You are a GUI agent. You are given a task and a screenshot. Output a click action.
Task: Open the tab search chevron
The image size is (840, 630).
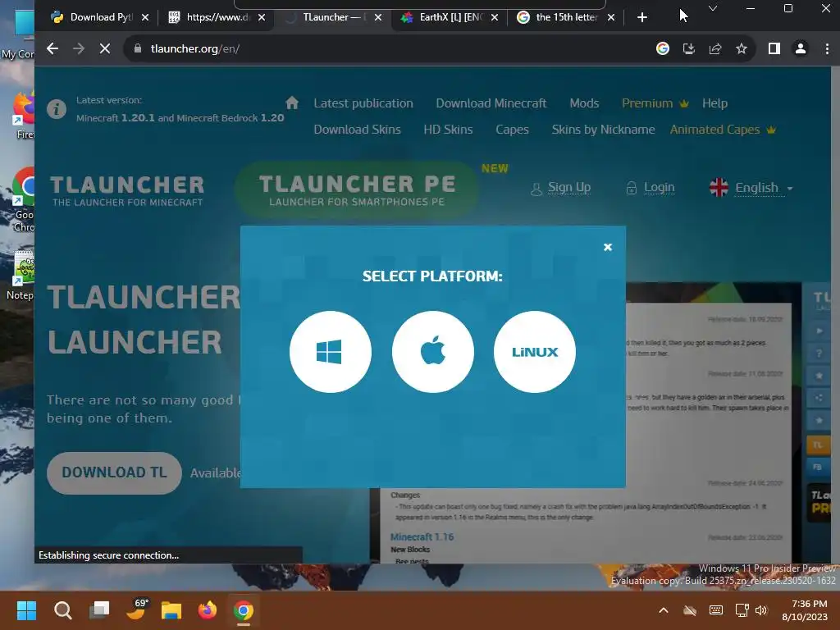pos(713,8)
